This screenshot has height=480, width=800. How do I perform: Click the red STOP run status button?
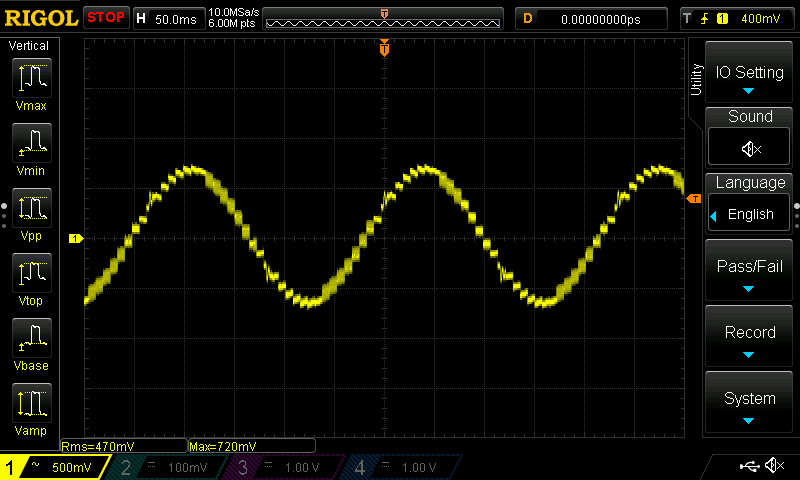[x=106, y=17]
